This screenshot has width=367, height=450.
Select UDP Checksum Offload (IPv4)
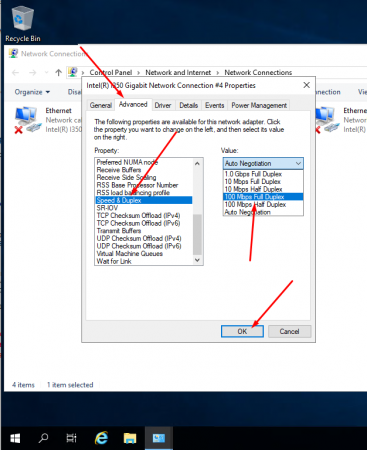144,238
